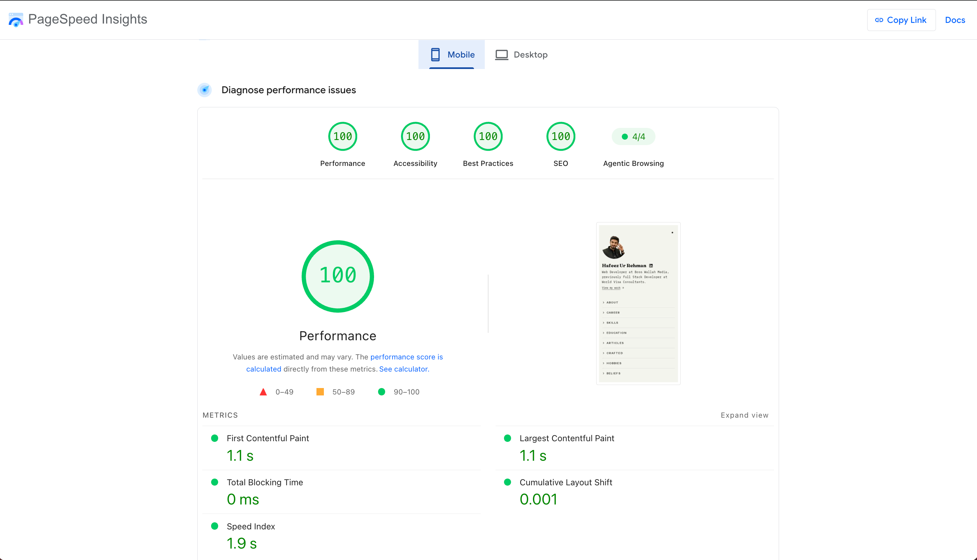Click the laptop icon on Desktop tab
Viewport: 977px width, 560px height.
(x=502, y=55)
